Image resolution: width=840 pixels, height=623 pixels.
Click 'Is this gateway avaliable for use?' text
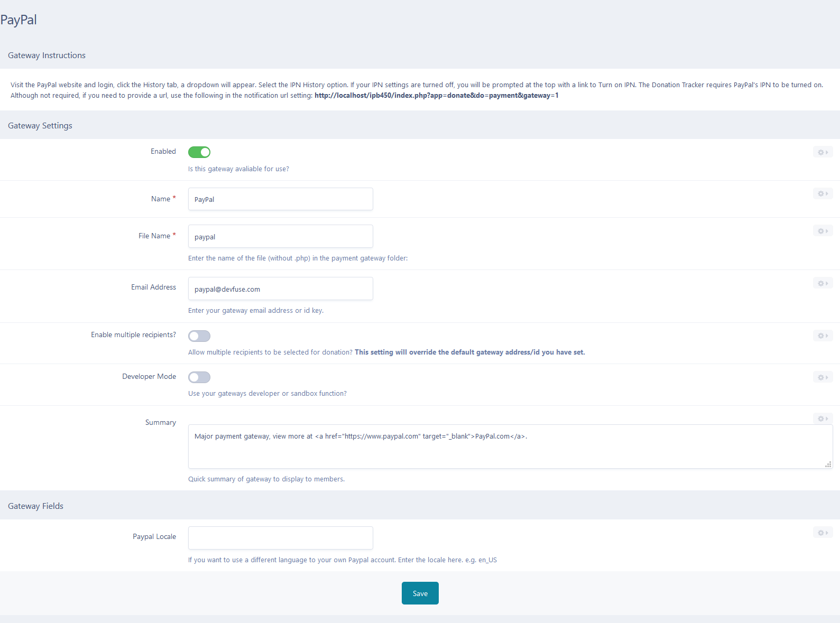click(x=238, y=169)
